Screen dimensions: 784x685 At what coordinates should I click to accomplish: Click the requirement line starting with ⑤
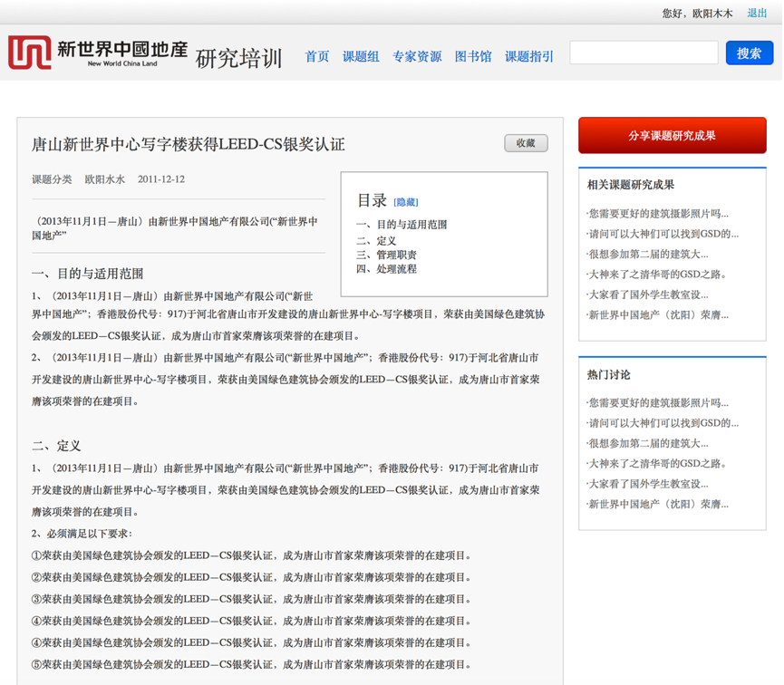[251, 664]
